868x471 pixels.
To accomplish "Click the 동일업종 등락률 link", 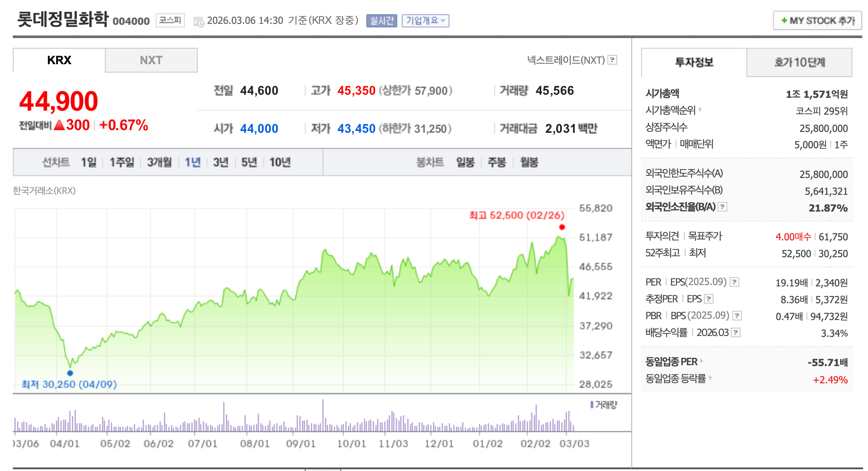I will point(676,378).
